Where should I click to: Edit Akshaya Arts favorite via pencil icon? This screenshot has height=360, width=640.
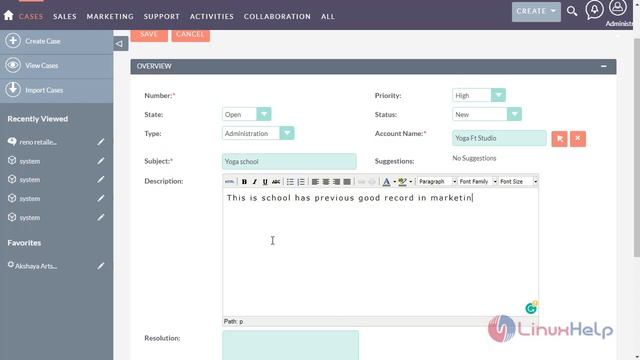[x=100, y=266]
